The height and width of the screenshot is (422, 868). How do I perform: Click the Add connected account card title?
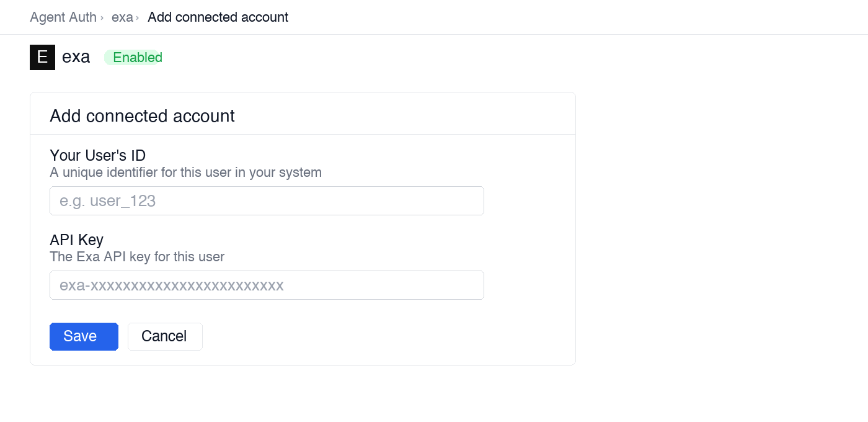click(142, 115)
